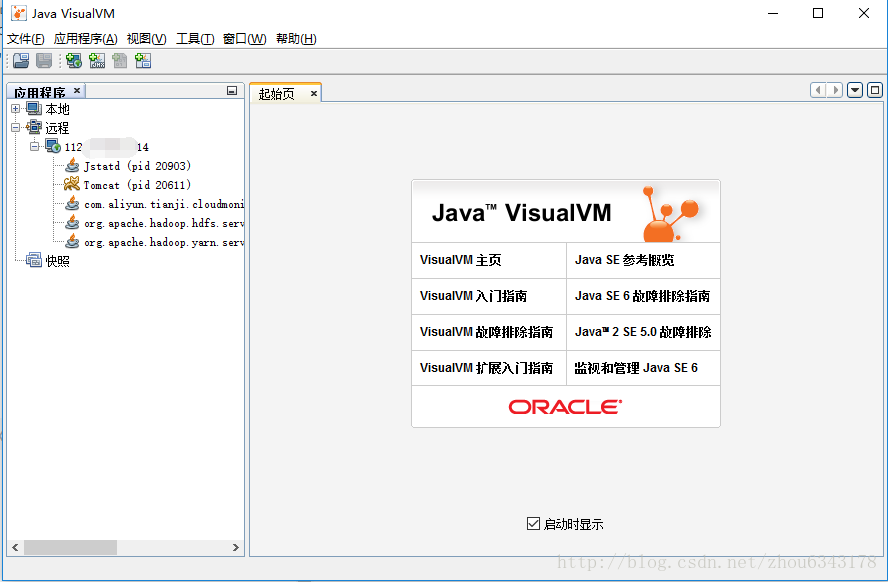Click the 远程 remote network icon
Viewport: 888px width, 582px height.
(x=34, y=127)
